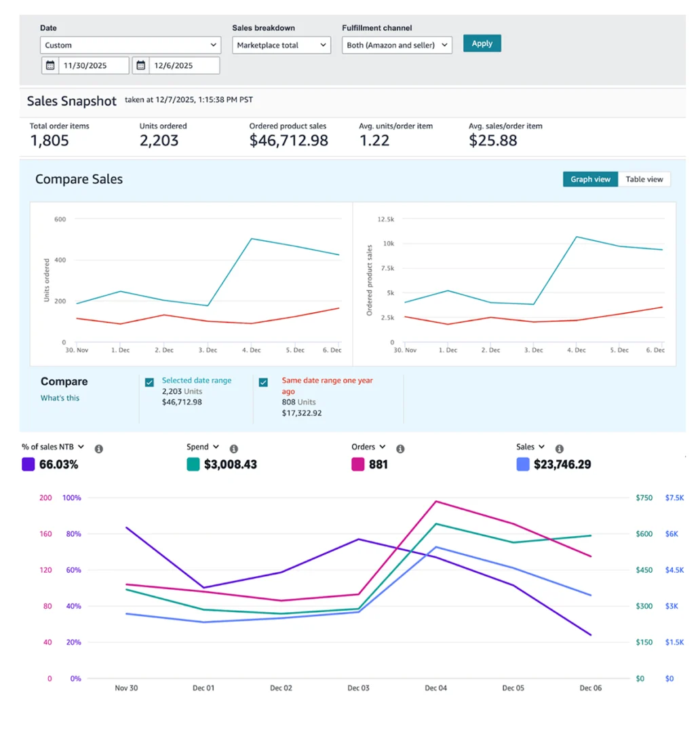Click info icon next to % of sales NTB
Viewport: 700px width, 733px height.
[x=99, y=449]
